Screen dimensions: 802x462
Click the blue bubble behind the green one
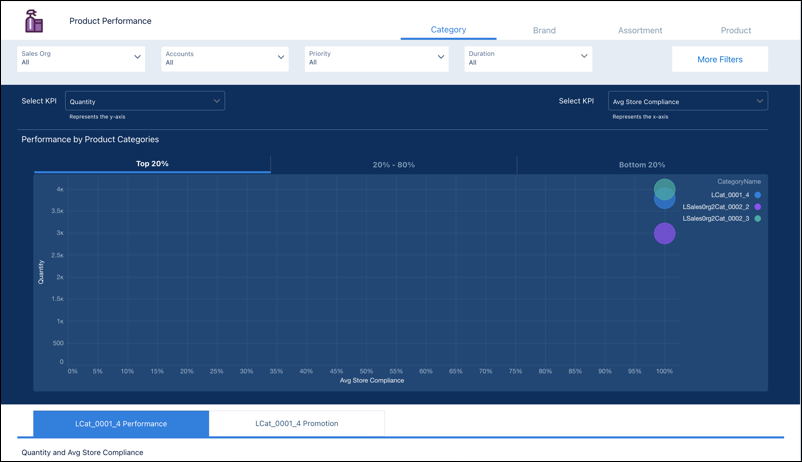pos(664,204)
